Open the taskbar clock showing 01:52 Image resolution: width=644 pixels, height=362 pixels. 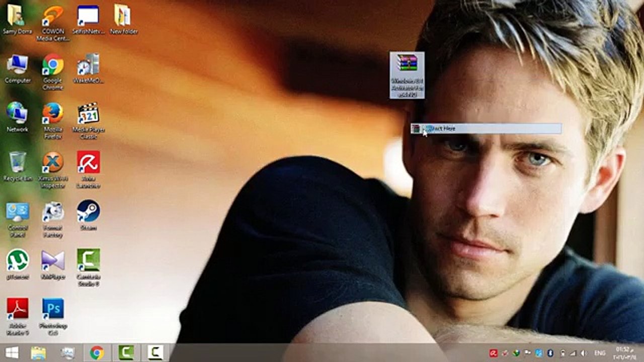[x=624, y=353]
